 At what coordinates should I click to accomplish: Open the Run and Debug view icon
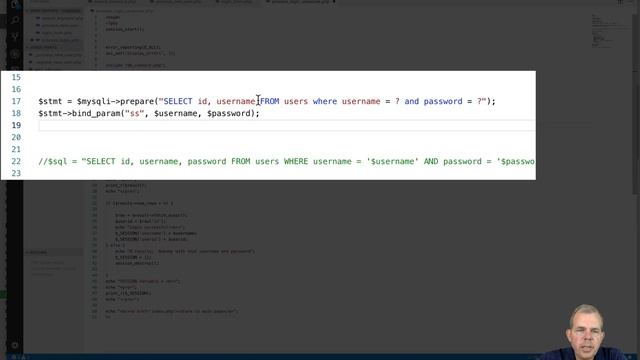point(15,53)
